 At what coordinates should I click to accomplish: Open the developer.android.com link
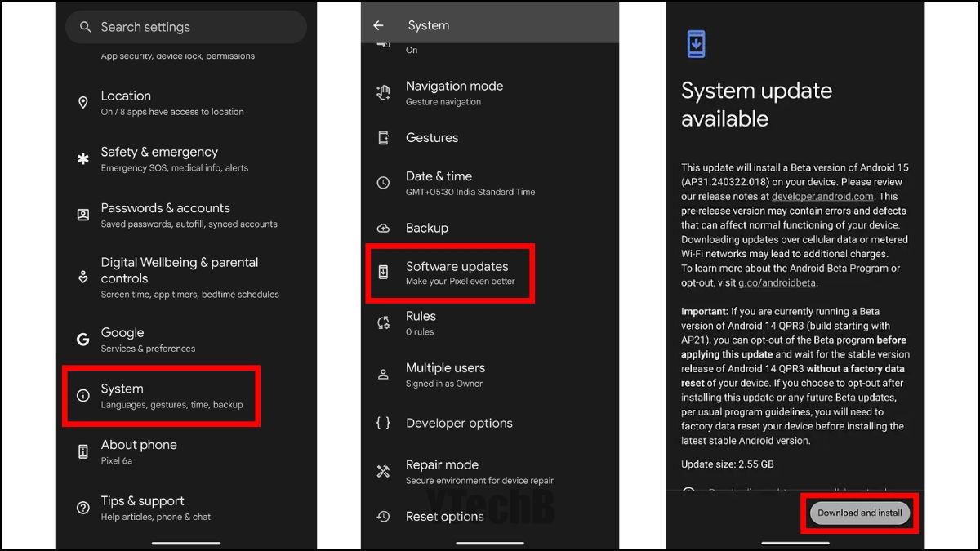pos(825,196)
